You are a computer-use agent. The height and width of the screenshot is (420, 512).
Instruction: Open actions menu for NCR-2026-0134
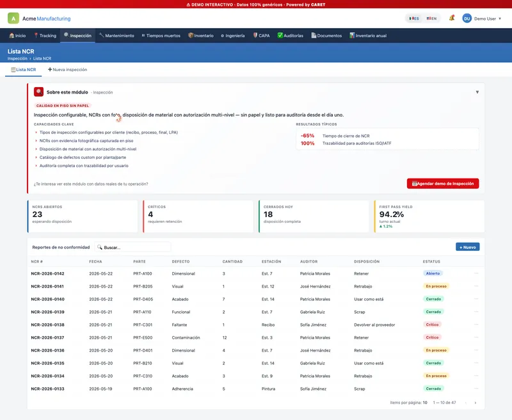[x=476, y=376]
